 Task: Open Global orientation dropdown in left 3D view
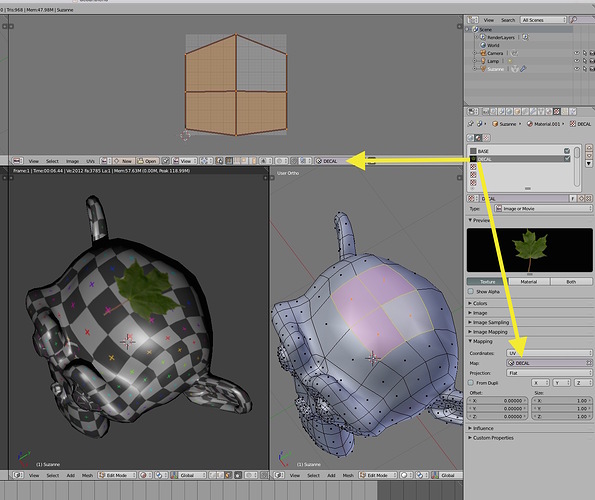[188, 475]
